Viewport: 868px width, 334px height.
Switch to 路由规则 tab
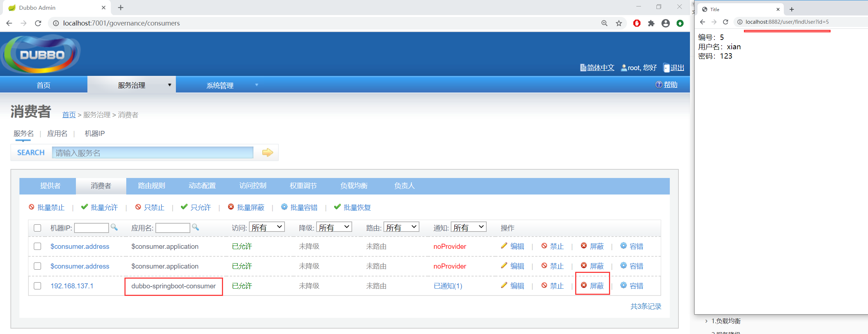pyautogui.click(x=151, y=186)
